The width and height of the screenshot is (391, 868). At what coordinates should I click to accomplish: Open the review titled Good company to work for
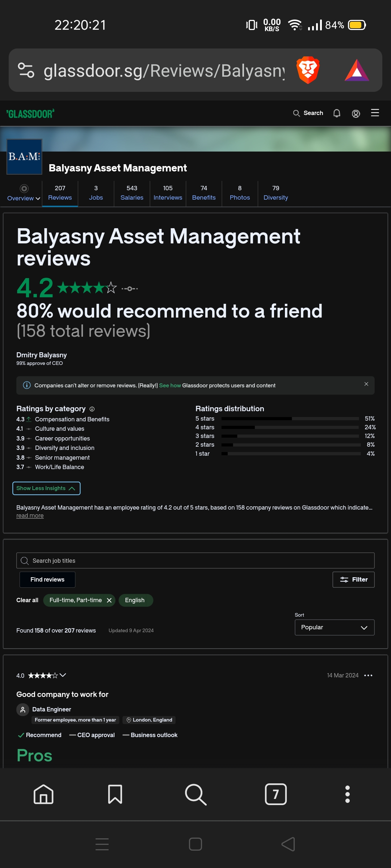(x=62, y=694)
